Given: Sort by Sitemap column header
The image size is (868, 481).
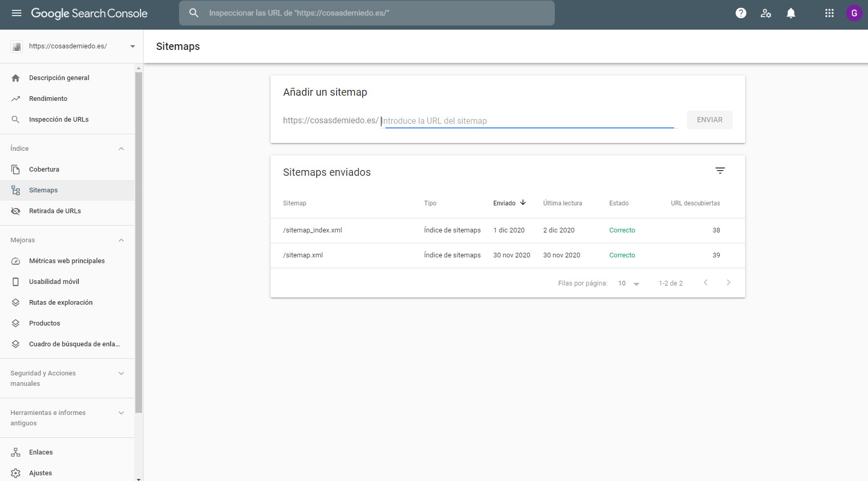Looking at the screenshot, I should [x=295, y=203].
